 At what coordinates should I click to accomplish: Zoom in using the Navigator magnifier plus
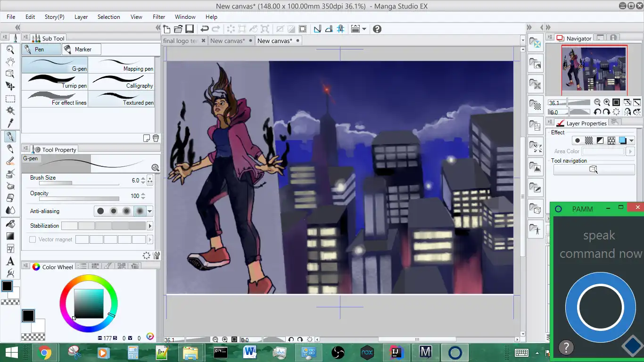606,102
